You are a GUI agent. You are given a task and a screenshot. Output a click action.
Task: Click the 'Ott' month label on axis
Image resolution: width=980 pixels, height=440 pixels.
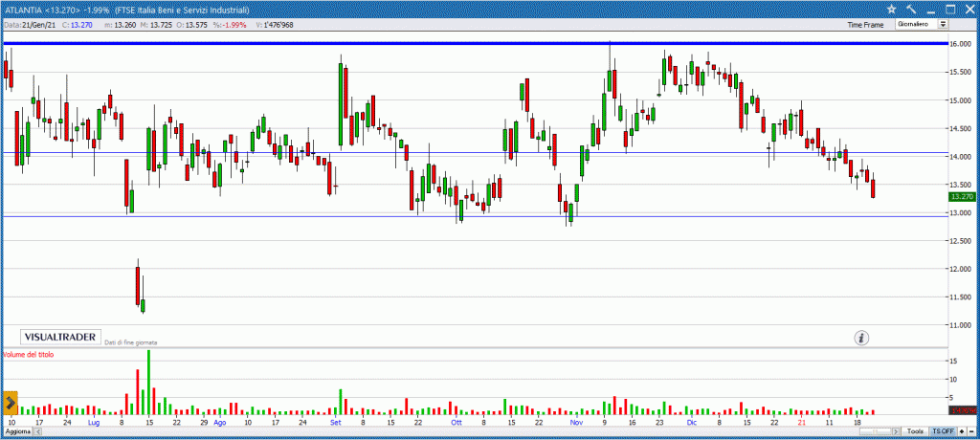(457, 423)
